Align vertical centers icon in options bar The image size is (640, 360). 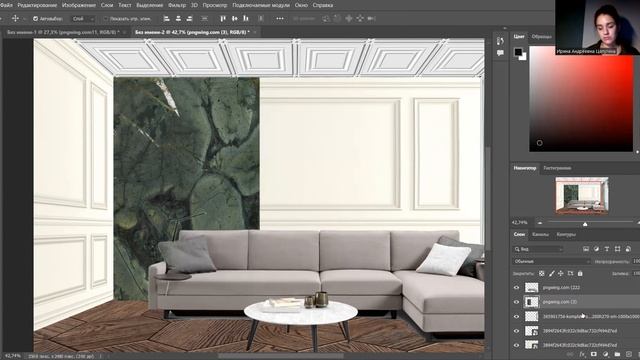(x=235, y=18)
